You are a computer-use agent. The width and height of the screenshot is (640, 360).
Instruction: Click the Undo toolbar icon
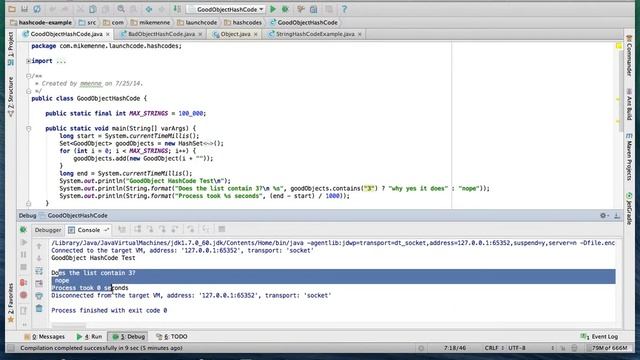click(x=53, y=9)
